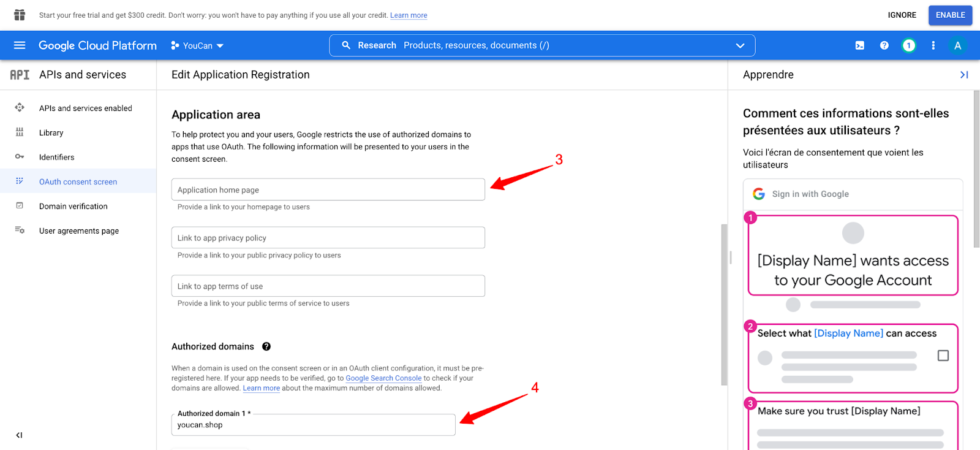Click the User agreements page icon
980x450 pixels.
coord(20,231)
